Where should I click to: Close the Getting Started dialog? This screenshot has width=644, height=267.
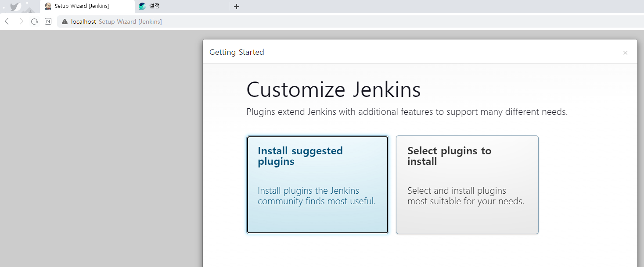tap(625, 53)
